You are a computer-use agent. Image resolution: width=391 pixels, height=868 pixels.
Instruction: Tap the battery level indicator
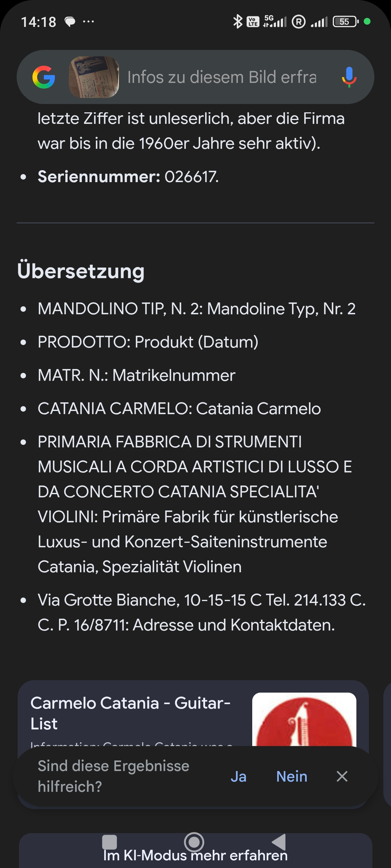click(345, 21)
